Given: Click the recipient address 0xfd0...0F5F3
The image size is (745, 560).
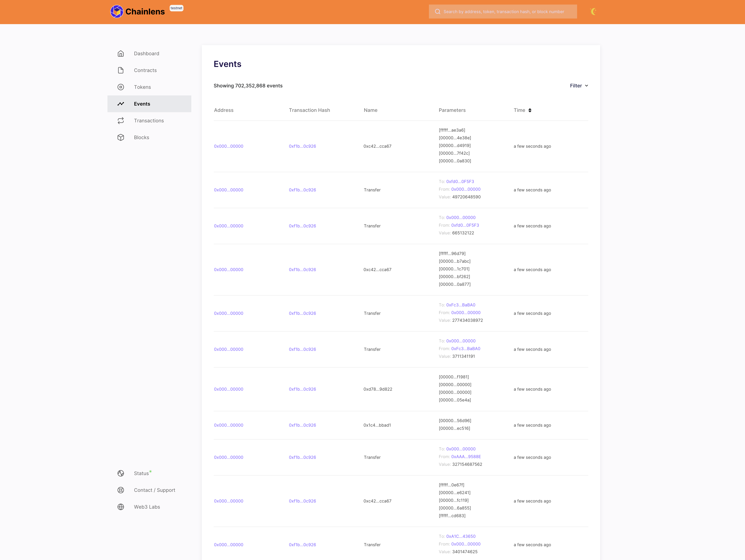Looking at the screenshot, I should click(460, 181).
